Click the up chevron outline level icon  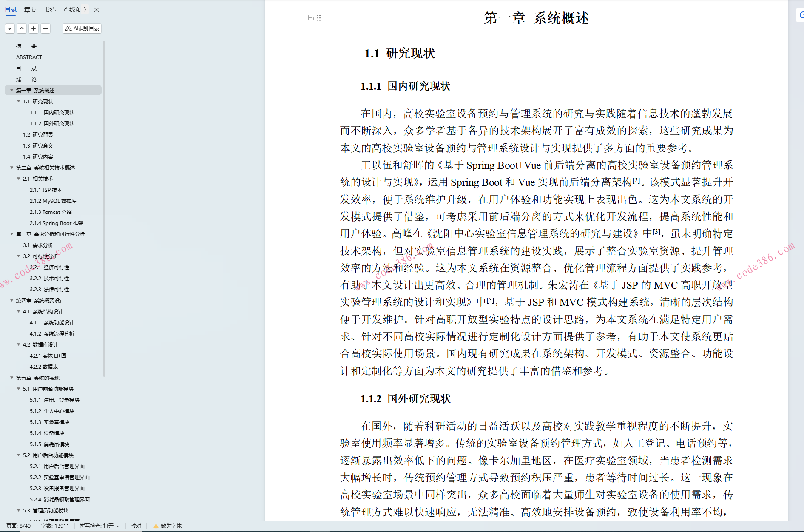pos(22,28)
